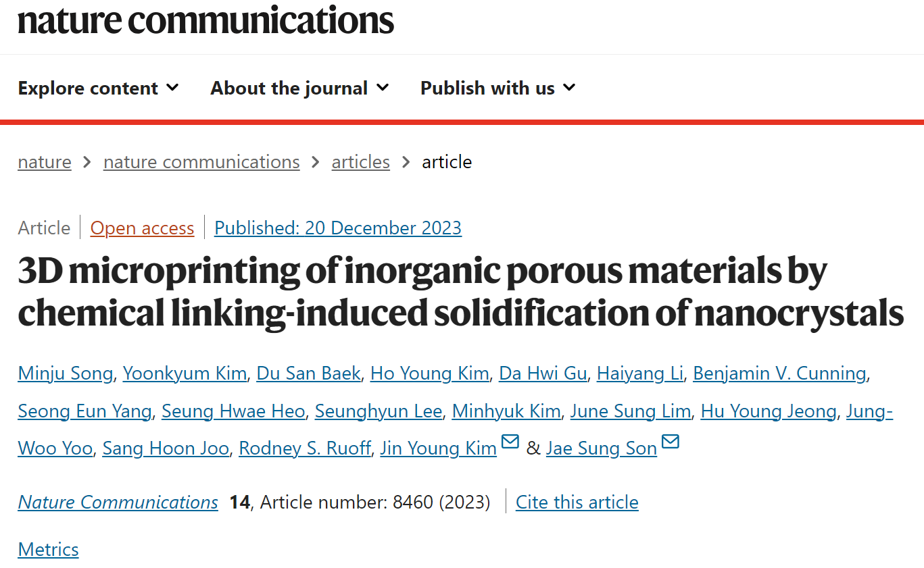Expand the Explore content menu
This screenshot has width=924, height=568.
click(x=99, y=88)
